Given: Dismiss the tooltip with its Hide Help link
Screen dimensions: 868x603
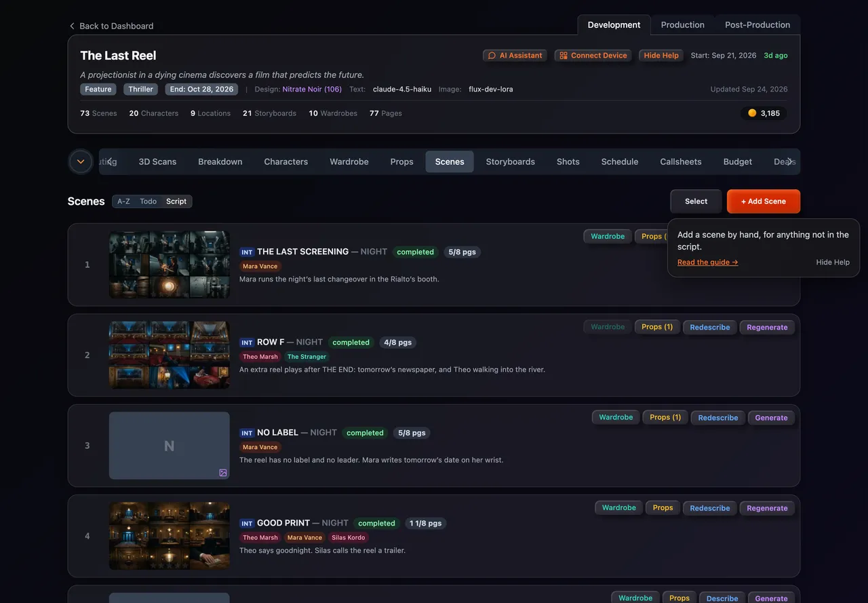Looking at the screenshot, I should (x=833, y=262).
